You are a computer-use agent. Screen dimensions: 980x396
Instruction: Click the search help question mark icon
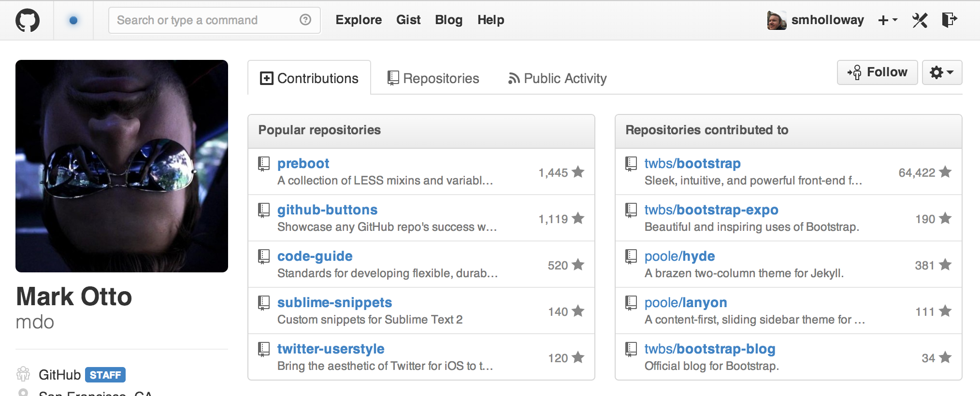305,20
